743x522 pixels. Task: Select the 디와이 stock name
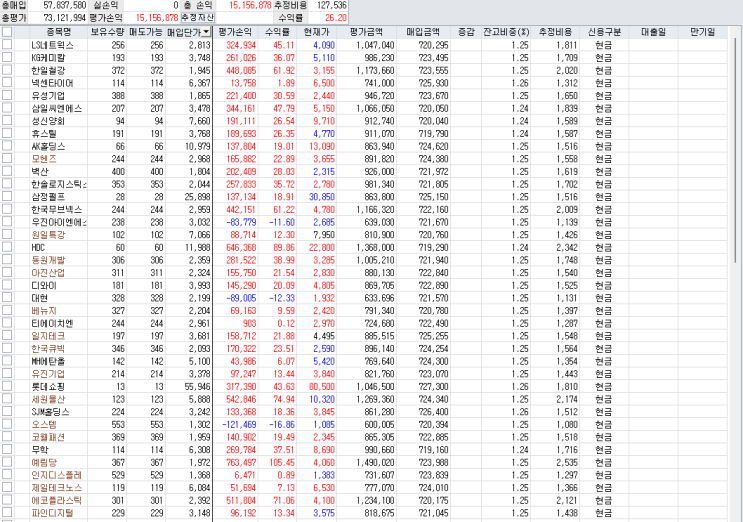(x=44, y=285)
